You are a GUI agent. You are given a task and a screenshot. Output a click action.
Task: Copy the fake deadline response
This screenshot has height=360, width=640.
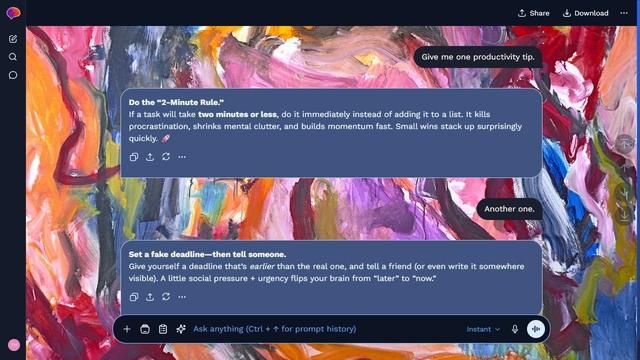point(134,297)
